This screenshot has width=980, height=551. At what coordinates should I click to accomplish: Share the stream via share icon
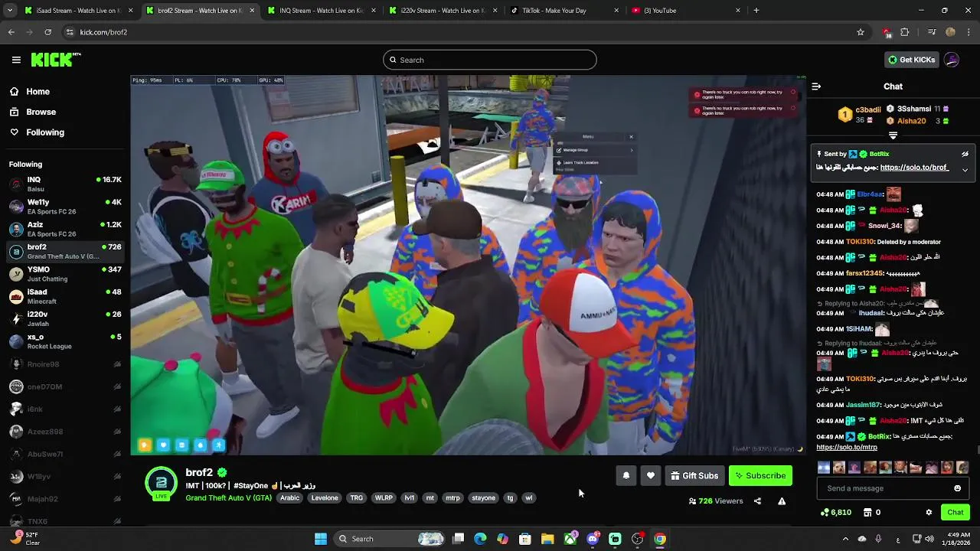(x=757, y=501)
